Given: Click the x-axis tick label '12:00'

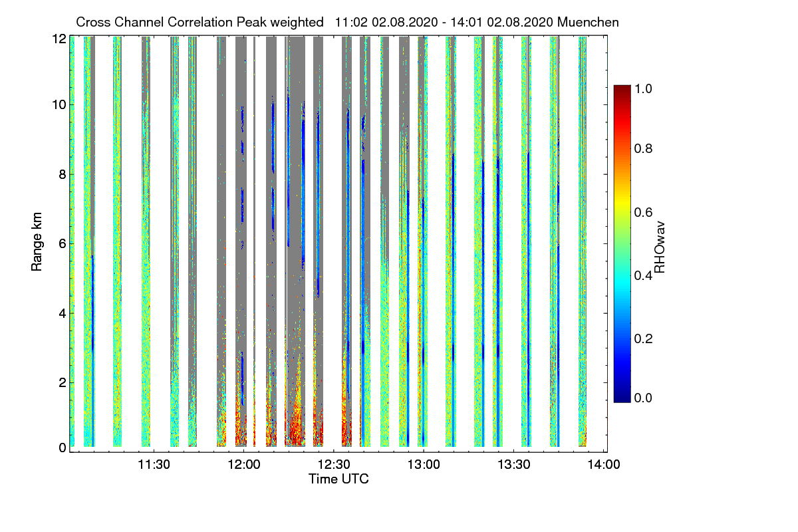Looking at the screenshot, I should click(244, 465).
